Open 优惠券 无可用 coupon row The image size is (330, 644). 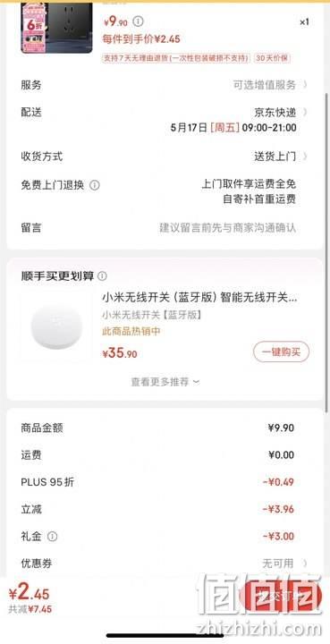click(x=165, y=563)
